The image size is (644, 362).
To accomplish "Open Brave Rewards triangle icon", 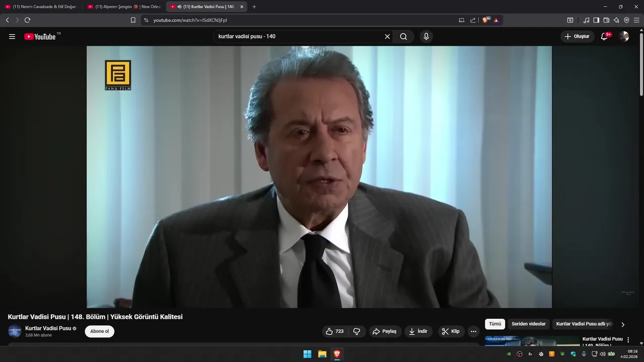I will [x=496, y=20].
